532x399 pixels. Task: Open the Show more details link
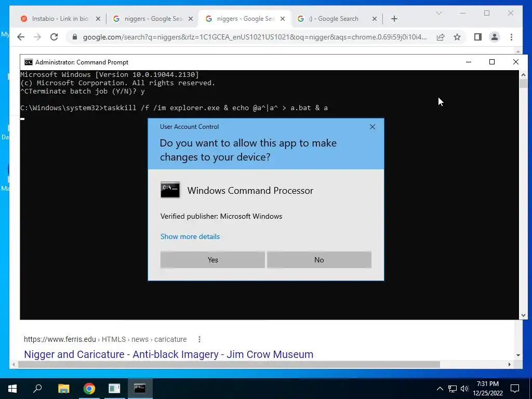(190, 236)
